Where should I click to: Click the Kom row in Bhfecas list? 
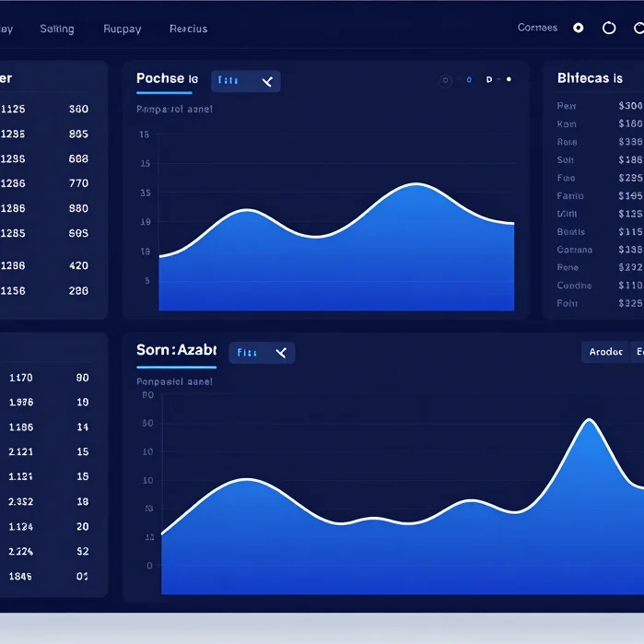[600, 124]
